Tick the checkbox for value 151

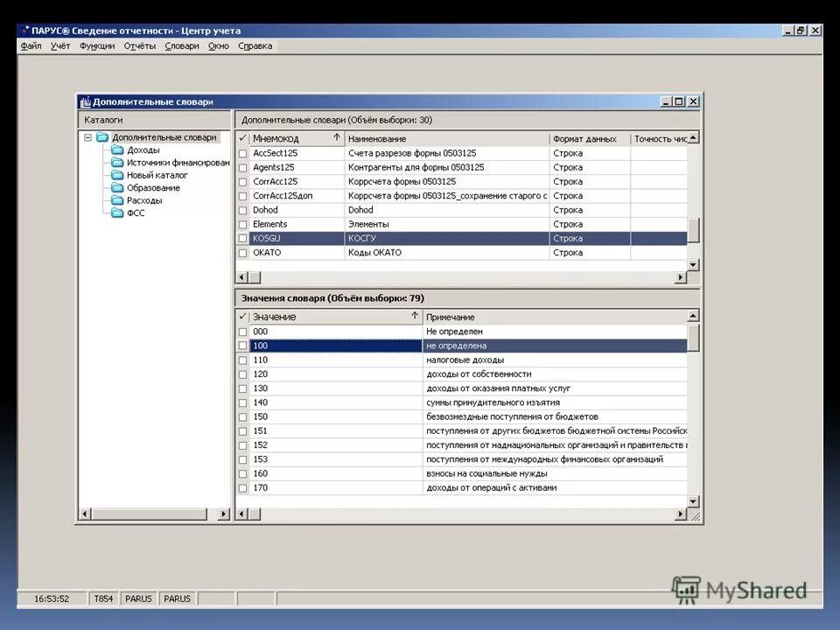(x=242, y=431)
